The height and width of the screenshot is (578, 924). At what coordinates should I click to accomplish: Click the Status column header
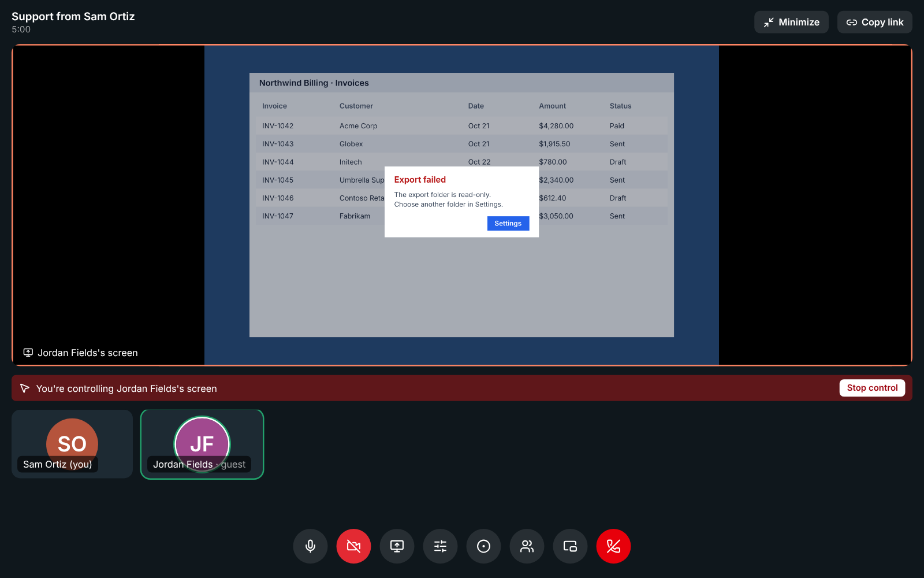tap(620, 106)
